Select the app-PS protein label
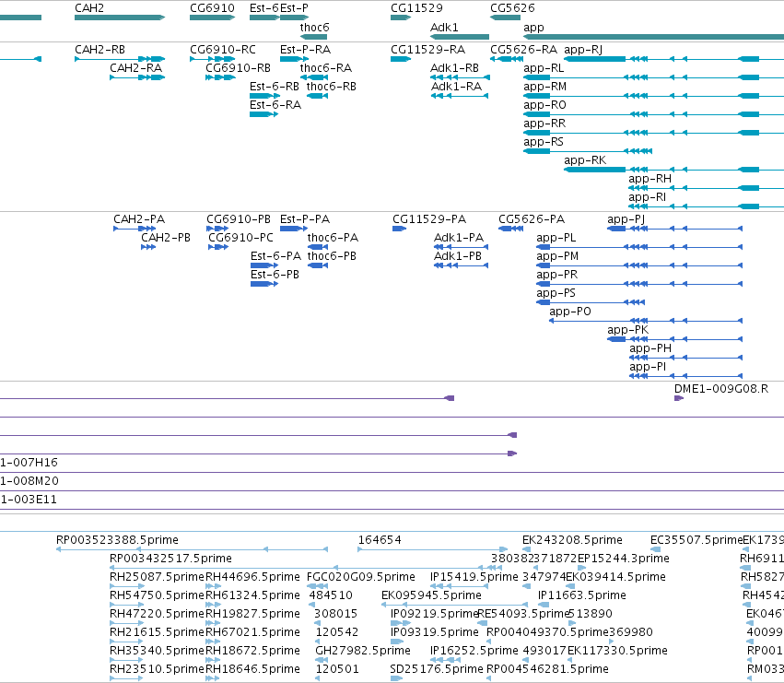 (x=556, y=293)
